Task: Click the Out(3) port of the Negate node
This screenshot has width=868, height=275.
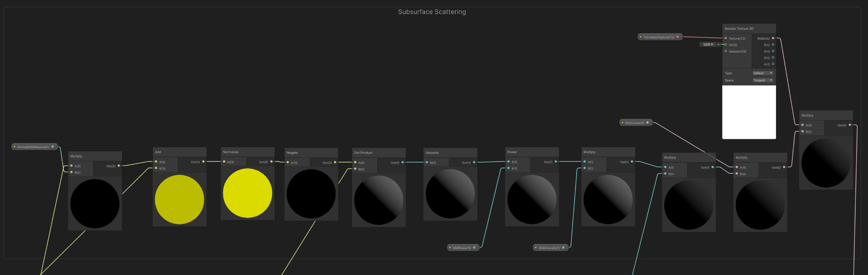Action: click(335, 162)
